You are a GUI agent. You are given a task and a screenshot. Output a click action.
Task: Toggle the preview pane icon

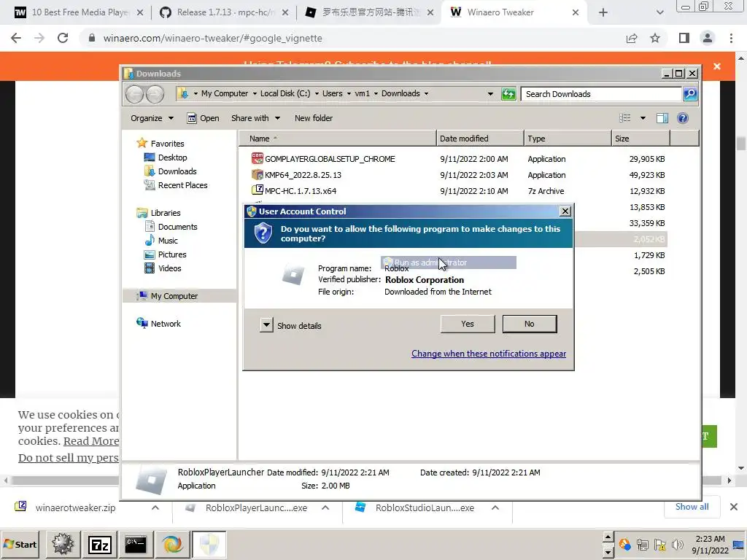coord(662,118)
